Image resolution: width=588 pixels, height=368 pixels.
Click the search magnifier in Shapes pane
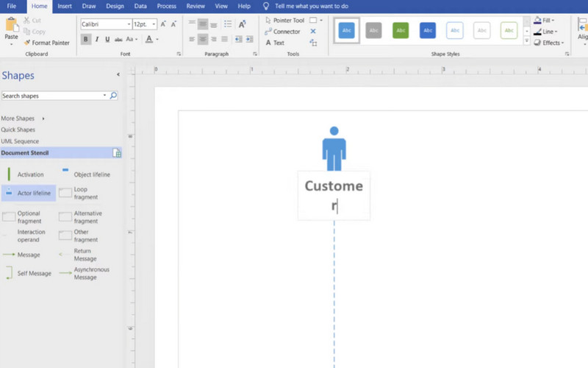click(113, 96)
